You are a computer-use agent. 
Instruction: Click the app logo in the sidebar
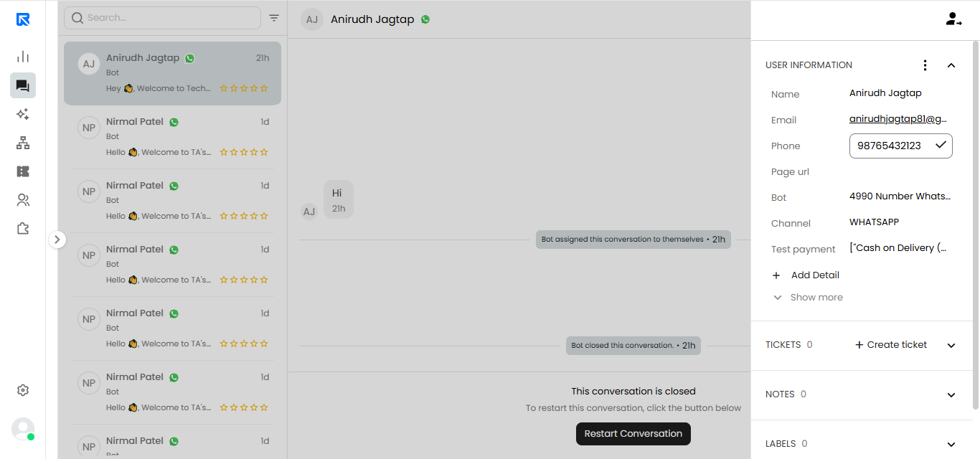[x=23, y=19]
